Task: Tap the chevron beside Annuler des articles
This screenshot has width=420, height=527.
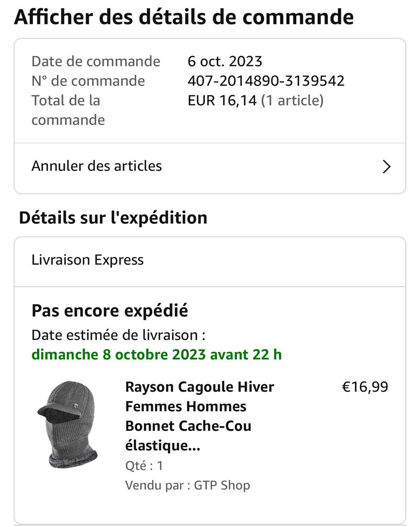Action: [x=386, y=167]
